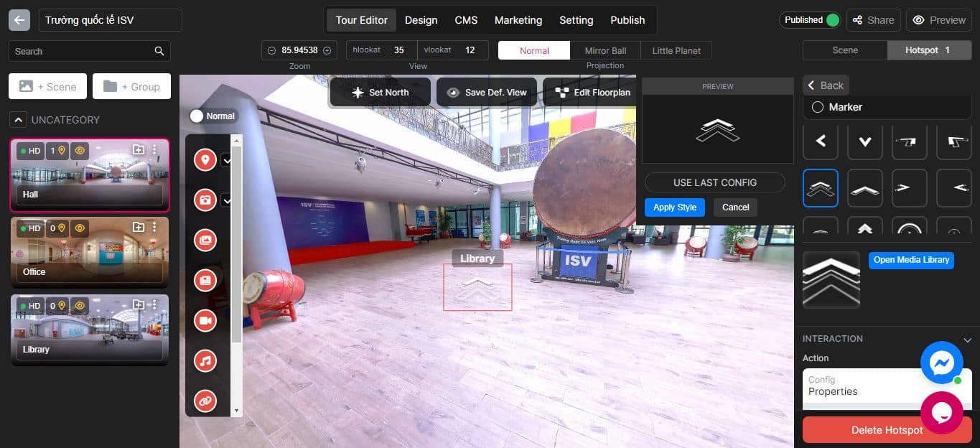Viewport: 980px width, 448px height.
Task: Select the Library scene thumbnail
Action: pyautogui.click(x=89, y=329)
